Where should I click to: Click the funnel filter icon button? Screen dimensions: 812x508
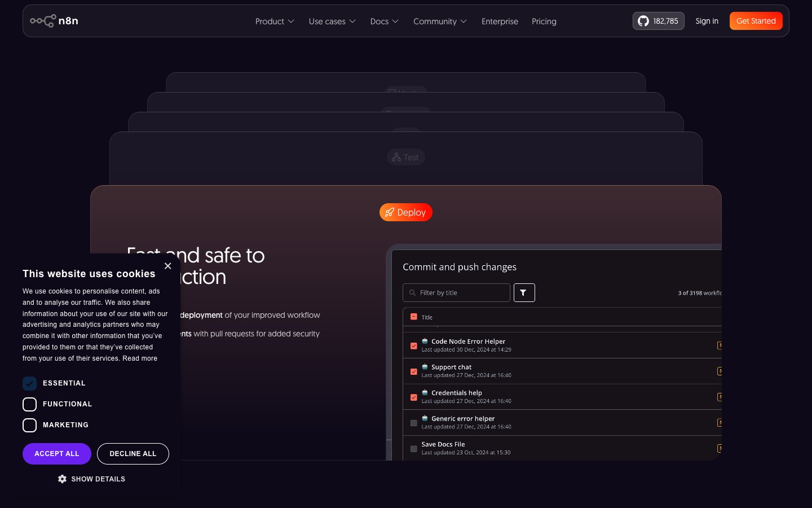(x=524, y=292)
